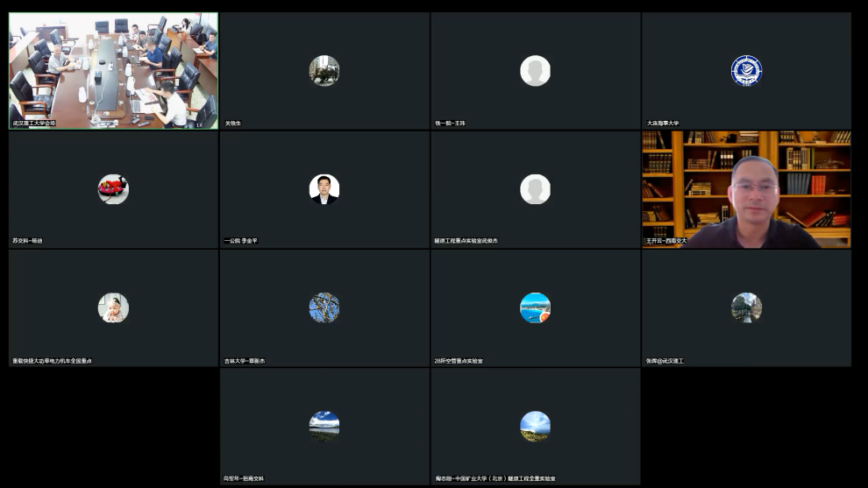Click the coastal seaside scenery avatar

click(x=535, y=308)
